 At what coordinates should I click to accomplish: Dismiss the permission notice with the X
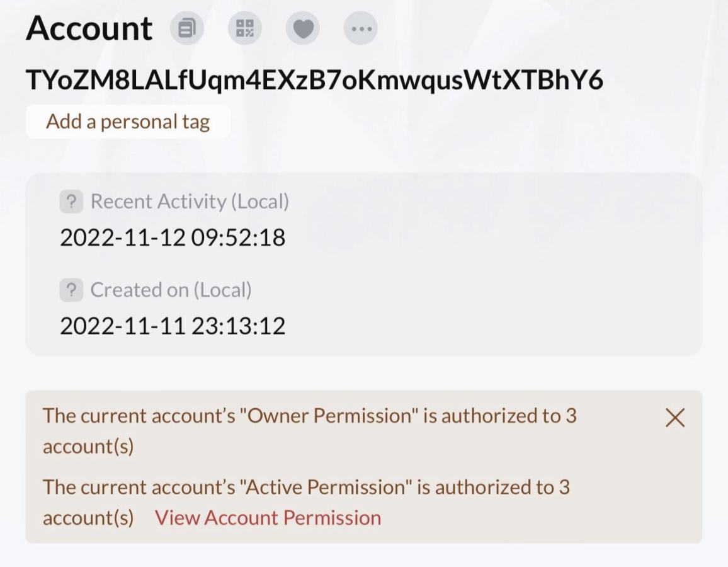coord(675,417)
